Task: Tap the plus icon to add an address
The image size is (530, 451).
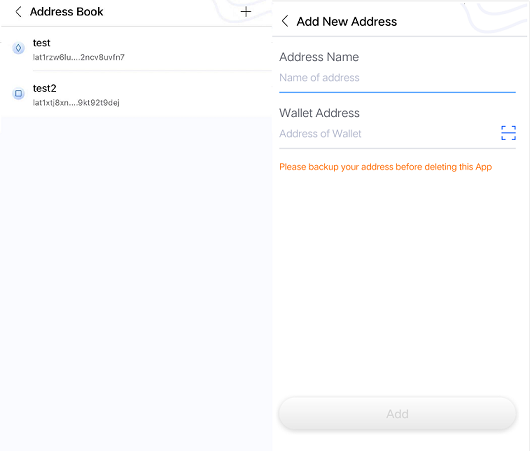Action: point(246,12)
